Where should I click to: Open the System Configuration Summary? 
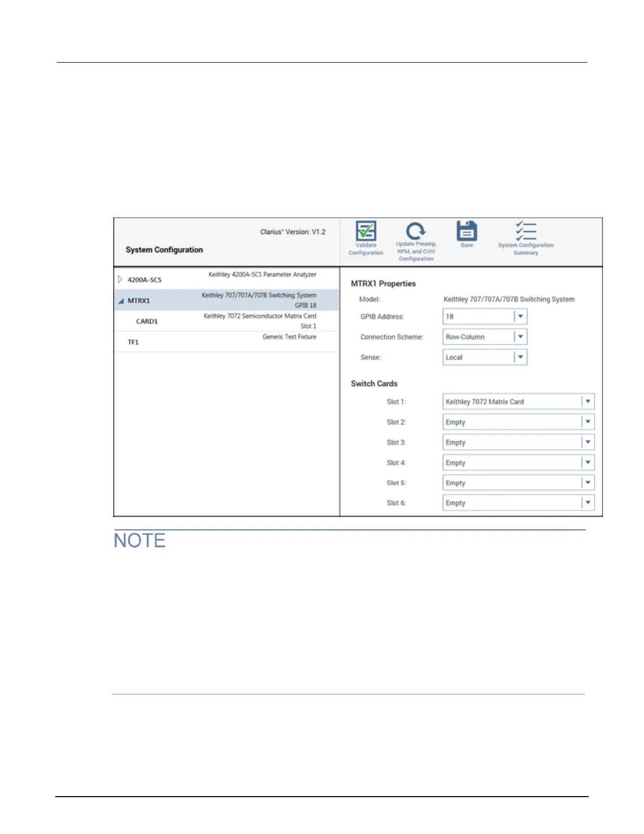(526, 238)
